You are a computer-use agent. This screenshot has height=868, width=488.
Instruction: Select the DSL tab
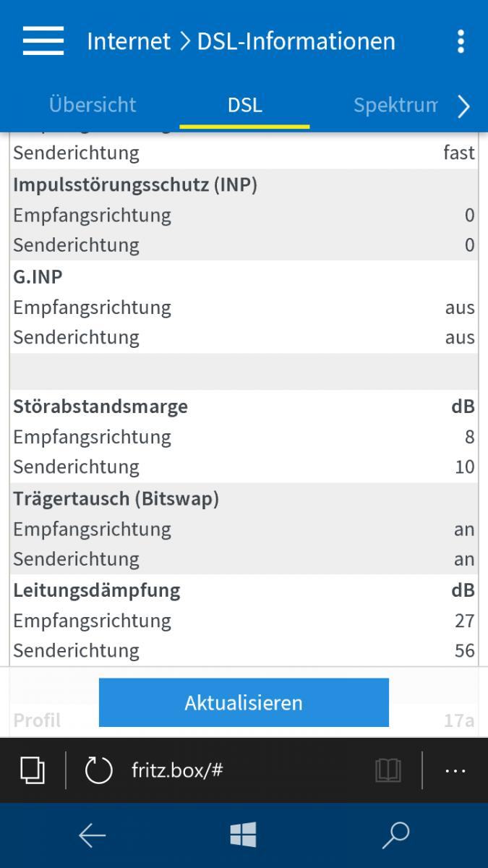point(244,105)
